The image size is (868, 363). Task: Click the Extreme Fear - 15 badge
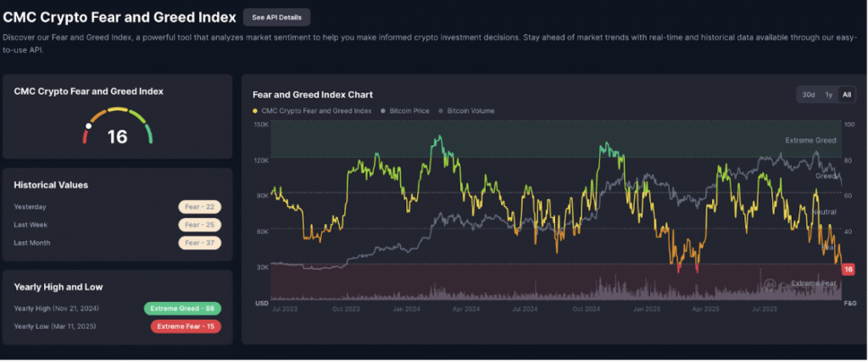pos(186,327)
